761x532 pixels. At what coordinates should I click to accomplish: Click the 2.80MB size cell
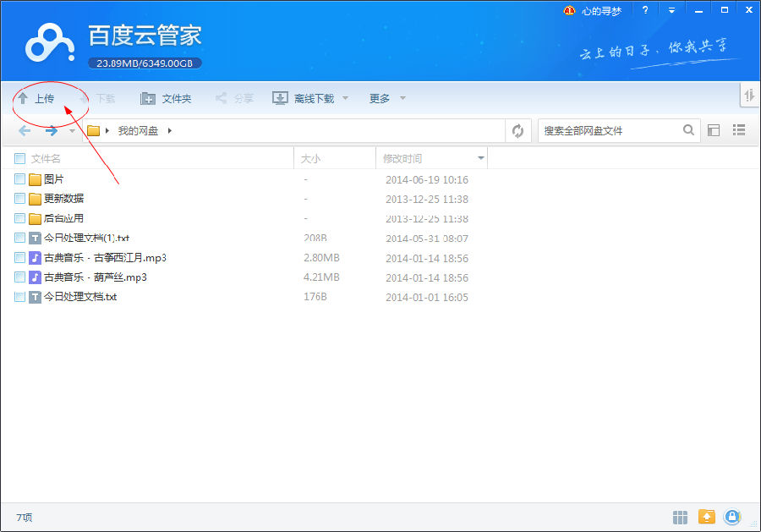pyautogui.click(x=321, y=258)
